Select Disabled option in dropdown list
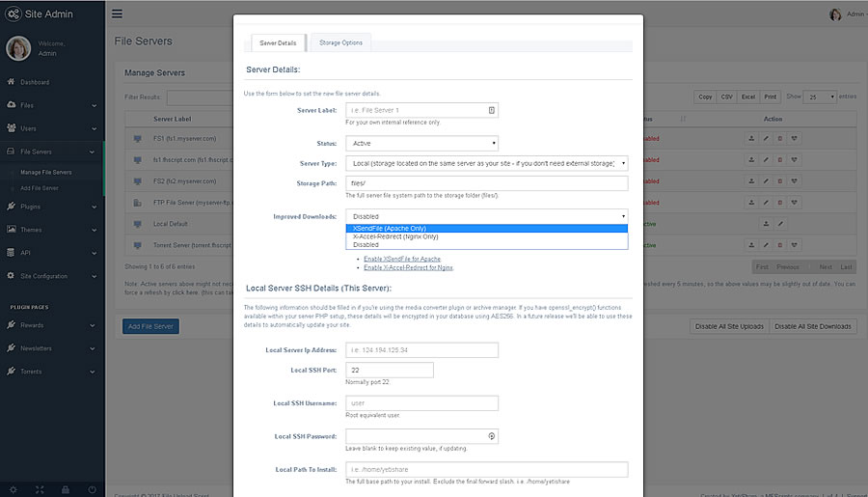Viewport: 868px width, 497px height. [x=487, y=244]
